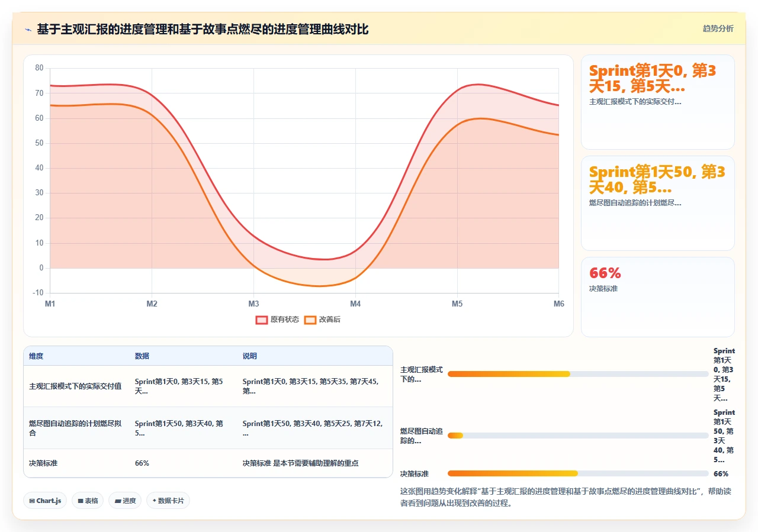
Task: Click the 80 y-axis label
Action: click(x=39, y=67)
